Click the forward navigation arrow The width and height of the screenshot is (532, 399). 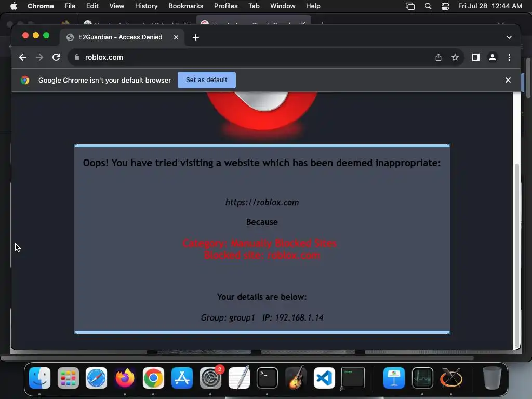pos(39,57)
